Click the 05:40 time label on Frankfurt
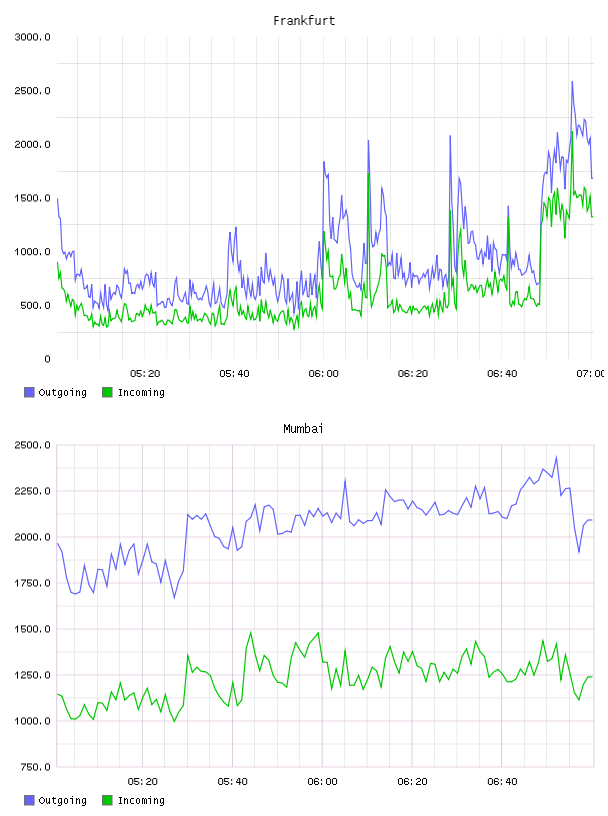Viewport: 608px width, 816px height. click(234, 373)
